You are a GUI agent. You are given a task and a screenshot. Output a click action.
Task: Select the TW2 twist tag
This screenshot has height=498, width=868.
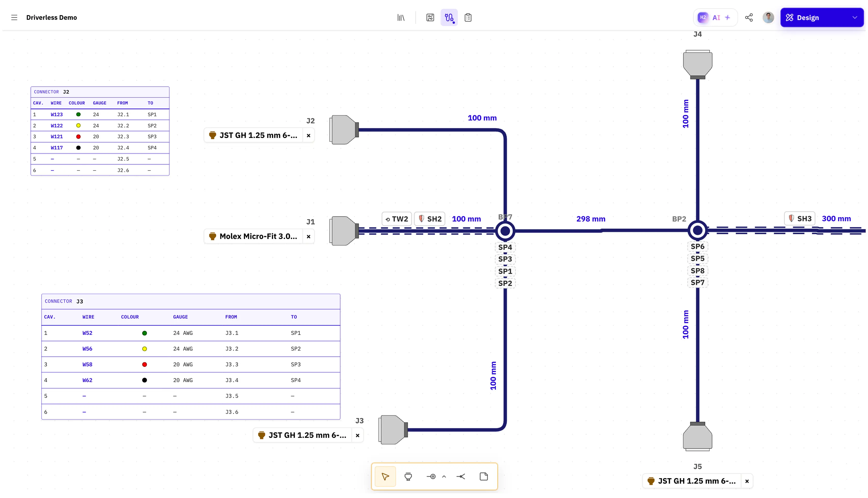(397, 219)
